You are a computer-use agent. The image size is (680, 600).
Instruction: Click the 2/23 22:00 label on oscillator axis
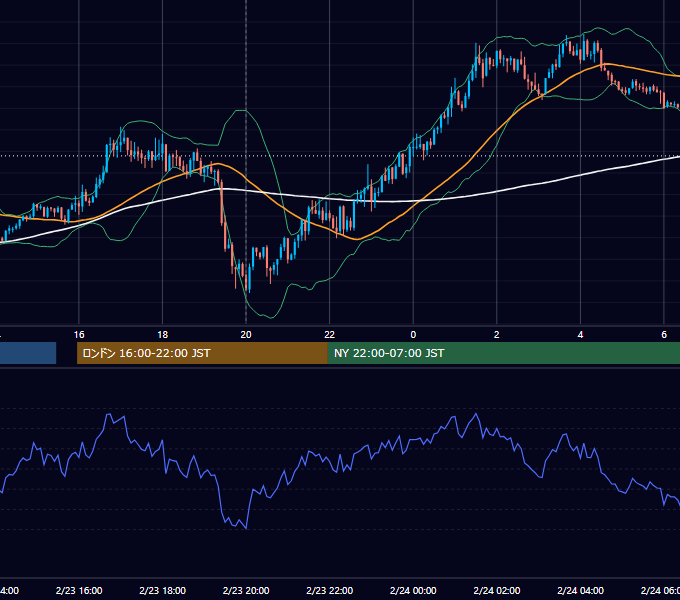330,590
